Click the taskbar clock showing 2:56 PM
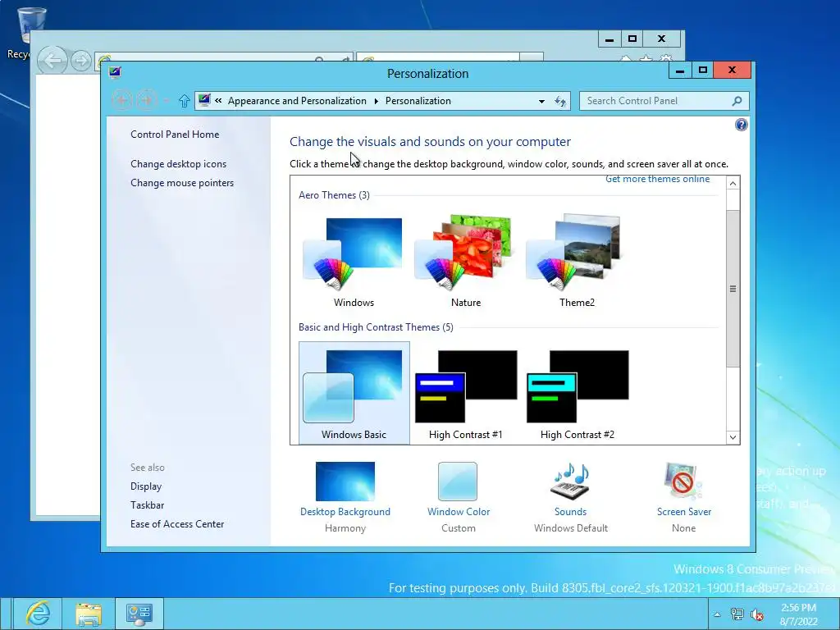840x630 pixels. (798, 614)
